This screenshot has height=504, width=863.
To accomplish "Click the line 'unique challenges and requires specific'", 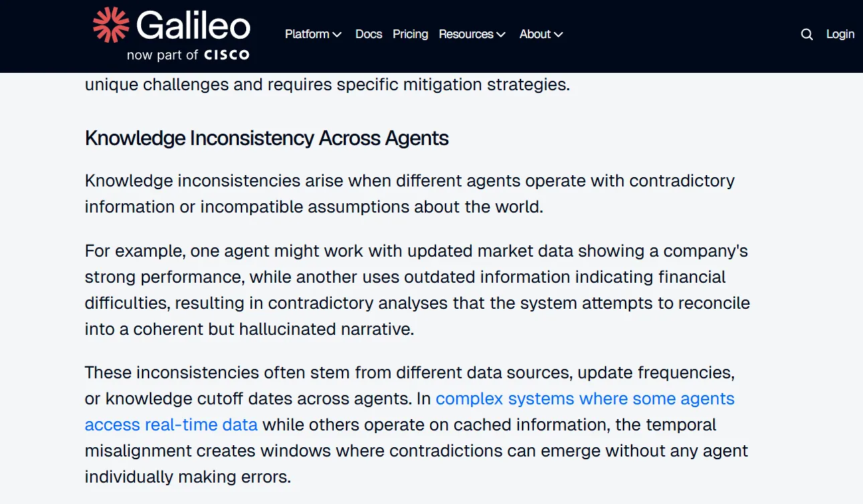I will (x=328, y=86).
